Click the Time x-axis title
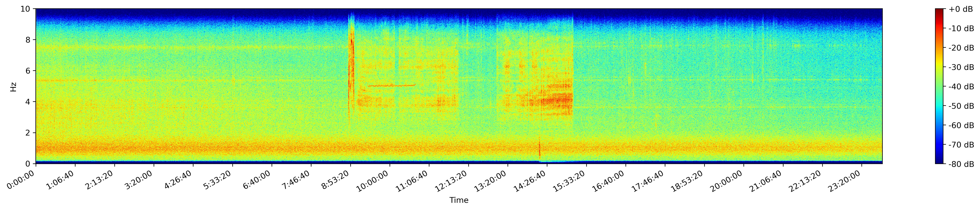980x210 pixels. 459,200
